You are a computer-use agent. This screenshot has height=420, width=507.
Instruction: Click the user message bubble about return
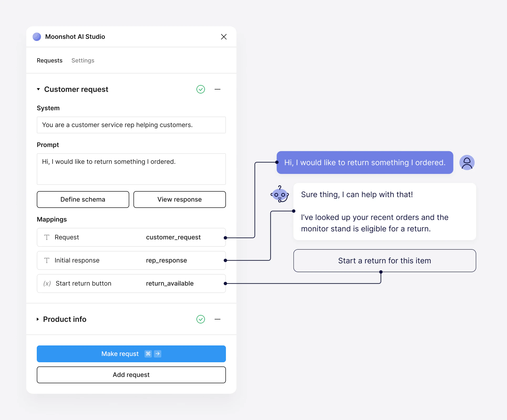click(365, 162)
